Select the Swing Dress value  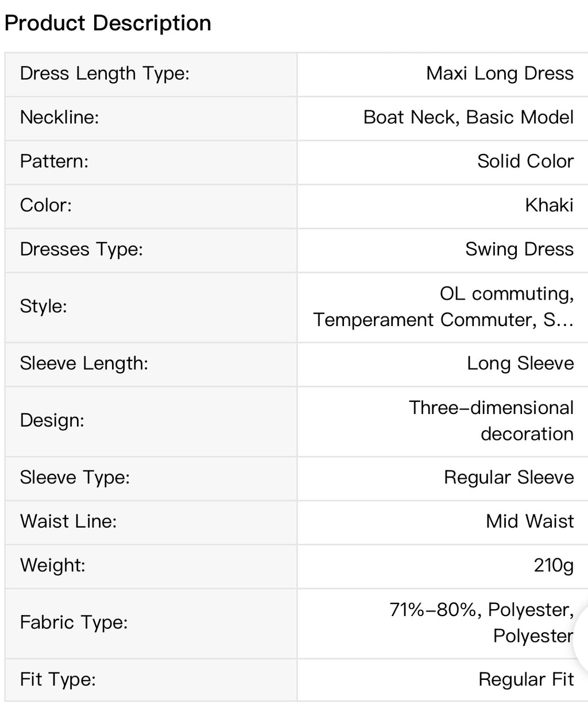(519, 249)
